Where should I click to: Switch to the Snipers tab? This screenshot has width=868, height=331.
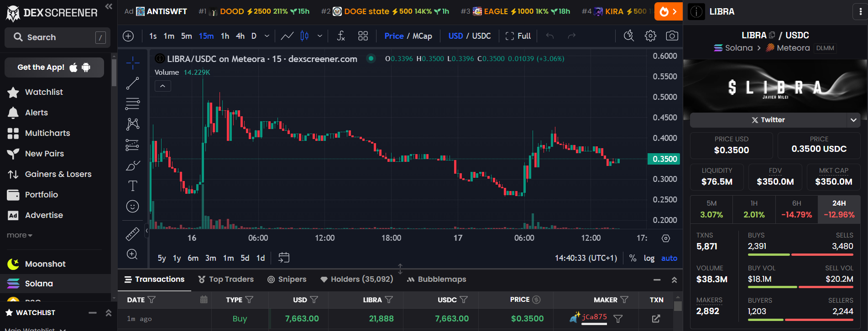tap(287, 279)
